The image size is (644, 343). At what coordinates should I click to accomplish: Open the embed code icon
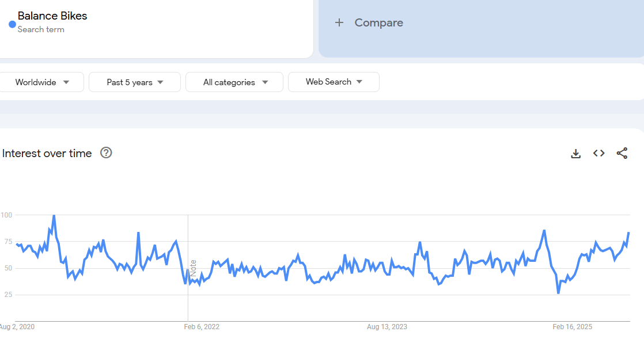point(598,153)
